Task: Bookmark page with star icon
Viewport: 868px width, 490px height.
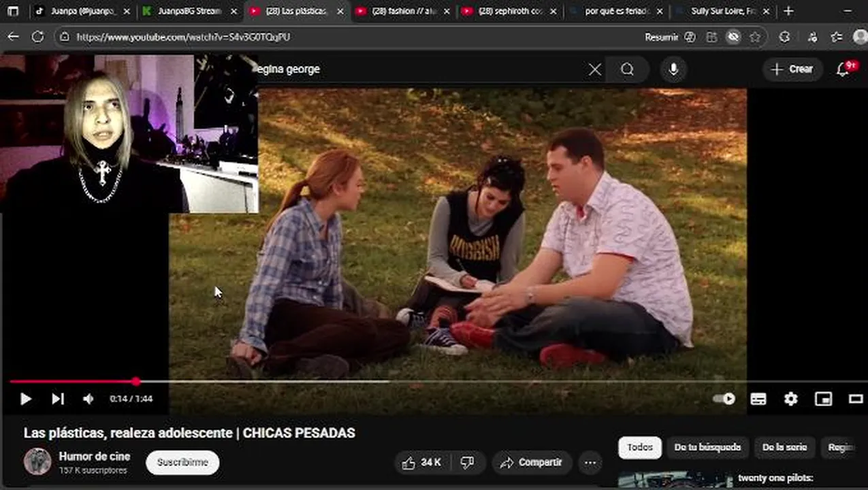Action: pyautogui.click(x=755, y=37)
